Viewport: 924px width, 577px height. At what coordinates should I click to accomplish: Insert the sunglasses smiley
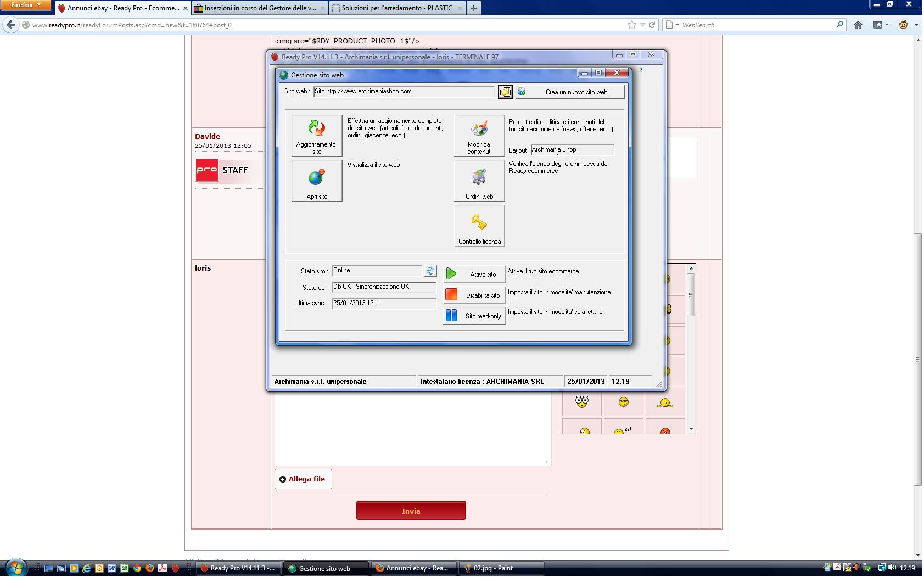[623, 402]
